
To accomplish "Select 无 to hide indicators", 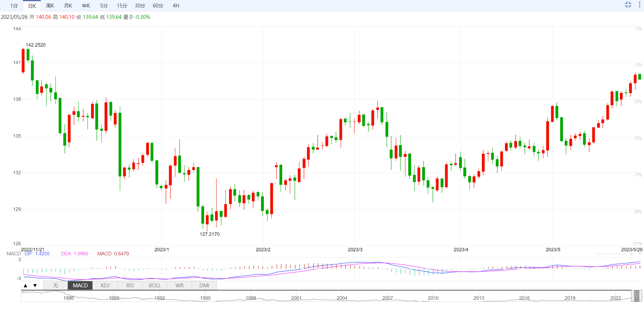I will click(x=55, y=286).
